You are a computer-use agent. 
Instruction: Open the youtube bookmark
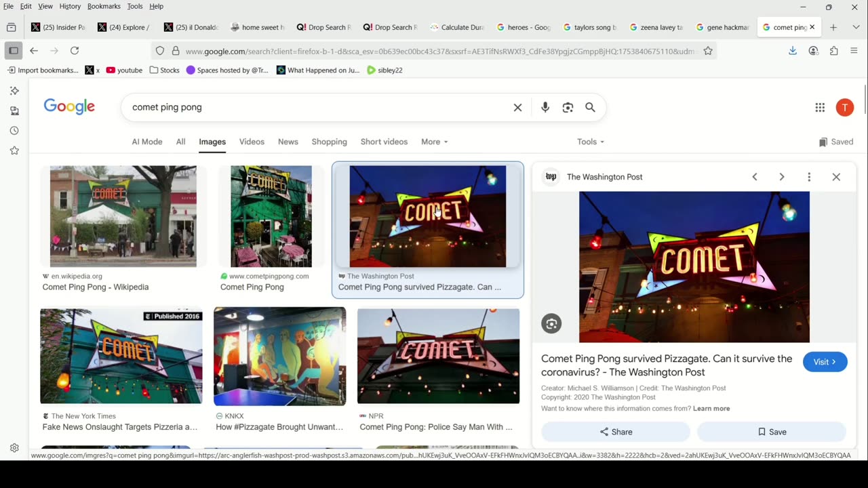coord(124,70)
